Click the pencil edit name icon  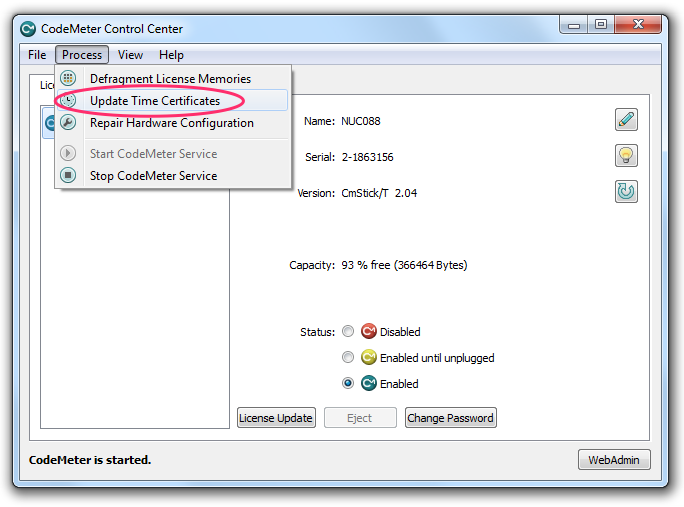coord(626,120)
